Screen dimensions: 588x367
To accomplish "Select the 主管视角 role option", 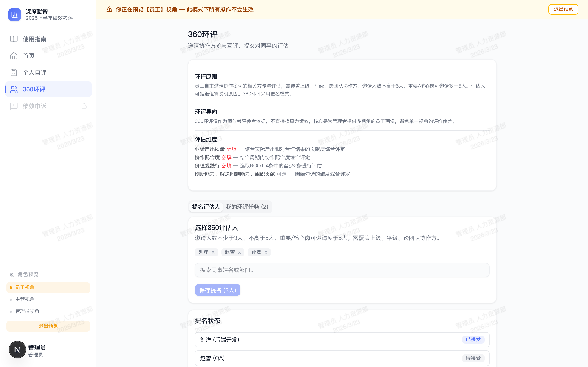I will click(x=25, y=299).
